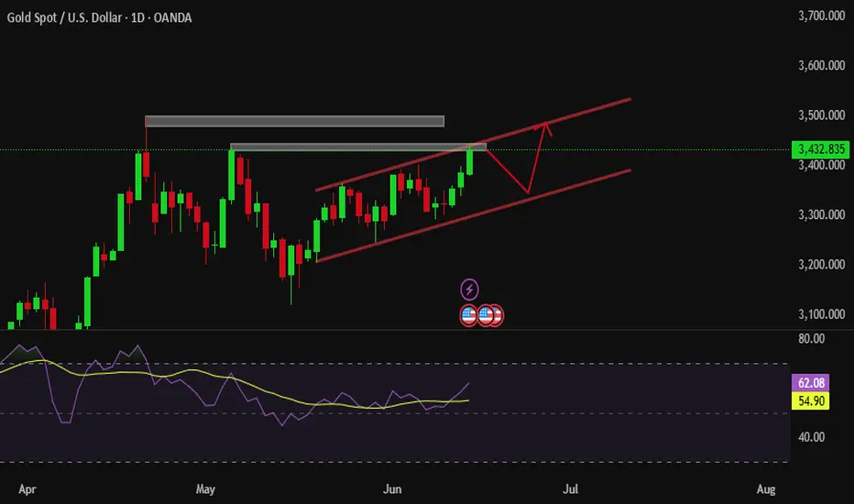Click the yellow 54.90 RSI average label
The image size is (854, 504).
point(810,401)
